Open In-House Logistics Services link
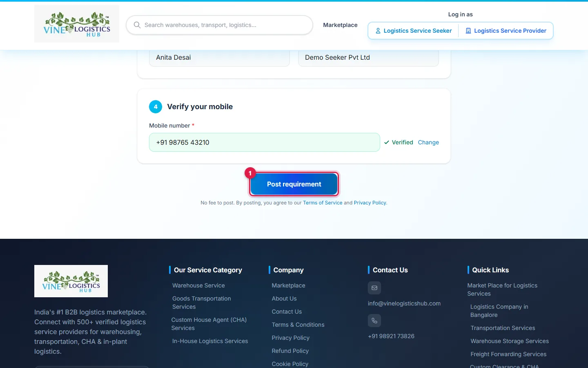Viewport: 588px width, 368px height. 210,341
